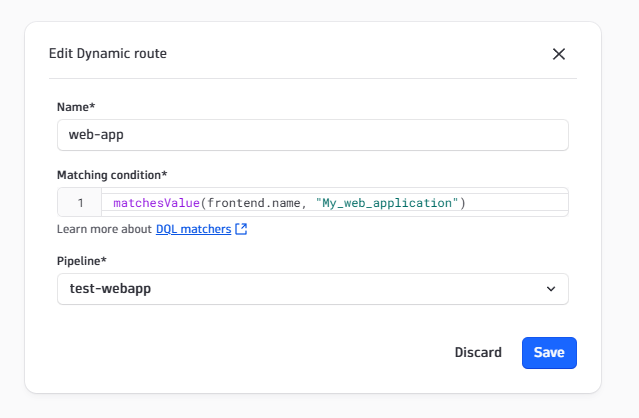
Task: Click the external link icon beside DQL matchers
Action: pyautogui.click(x=241, y=229)
